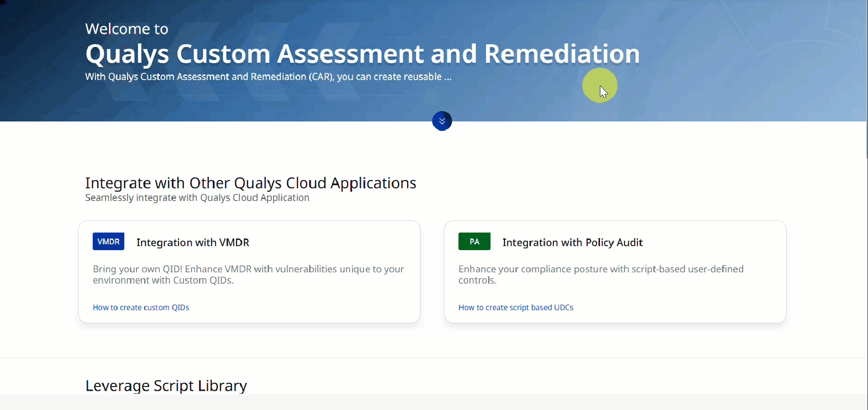868x410 pixels.
Task: Click the 'Bring your own QID!' description text
Action: coord(248,275)
